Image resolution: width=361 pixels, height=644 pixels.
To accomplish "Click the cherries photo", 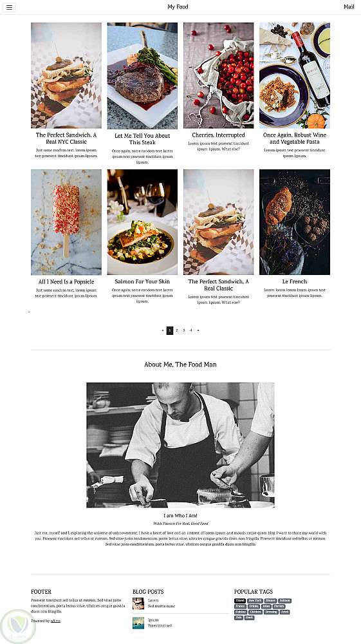I will pyautogui.click(x=219, y=75).
